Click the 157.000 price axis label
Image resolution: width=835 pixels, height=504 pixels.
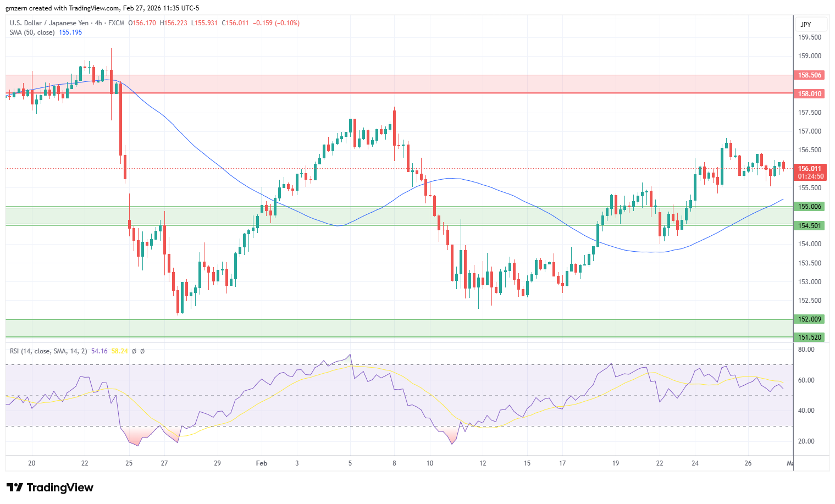tap(810, 131)
